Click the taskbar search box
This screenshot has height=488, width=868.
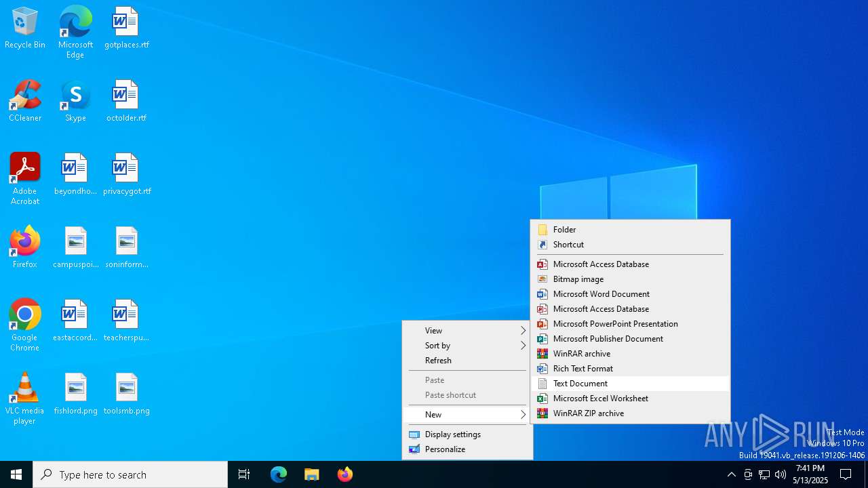coord(130,474)
